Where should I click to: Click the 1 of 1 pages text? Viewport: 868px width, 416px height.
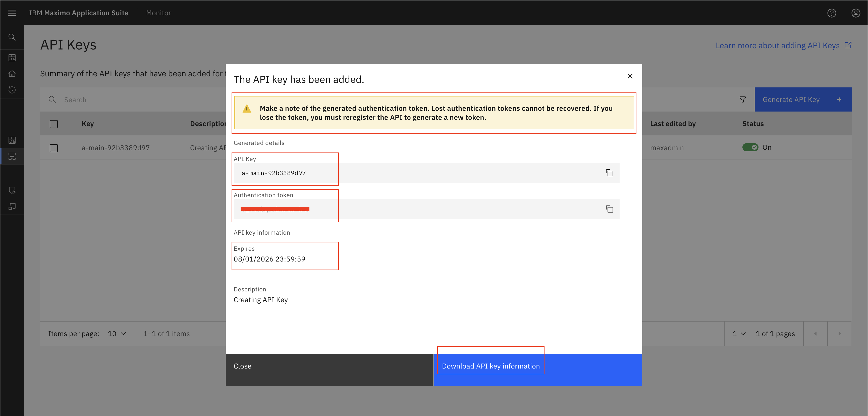coord(775,334)
